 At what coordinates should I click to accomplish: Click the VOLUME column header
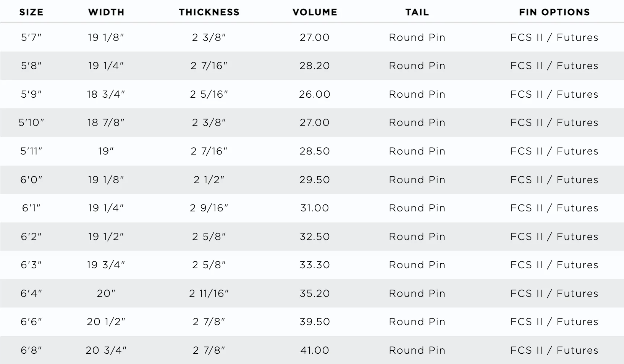(x=315, y=12)
